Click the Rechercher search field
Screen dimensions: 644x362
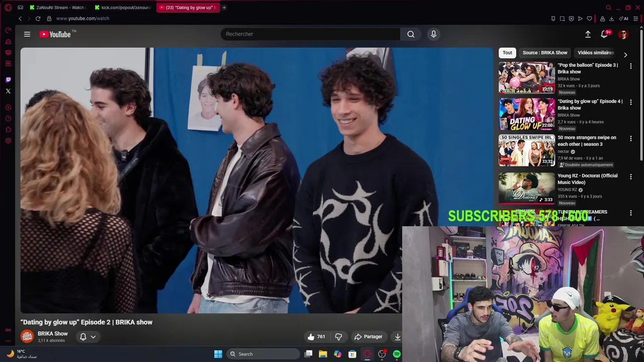(310, 34)
